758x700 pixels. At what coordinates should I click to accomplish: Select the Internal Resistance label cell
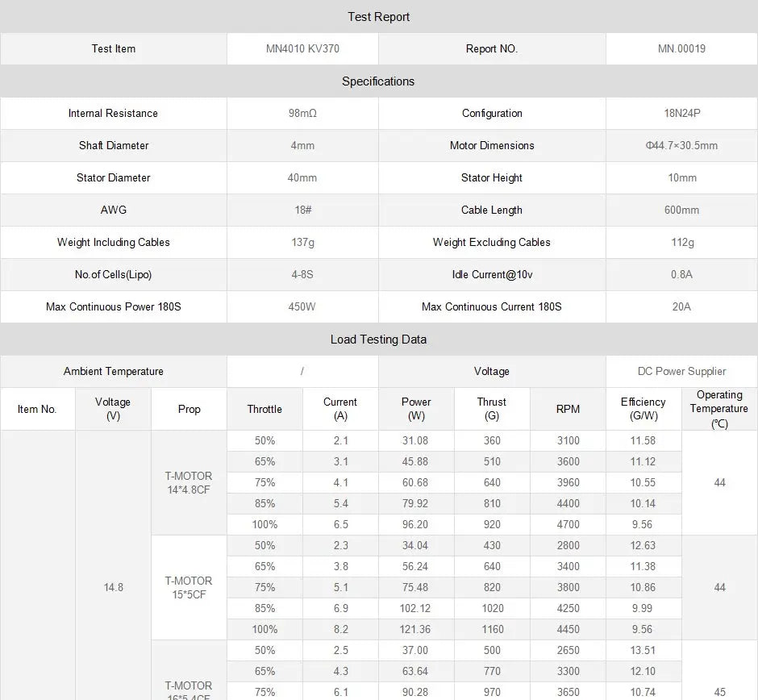(x=113, y=114)
